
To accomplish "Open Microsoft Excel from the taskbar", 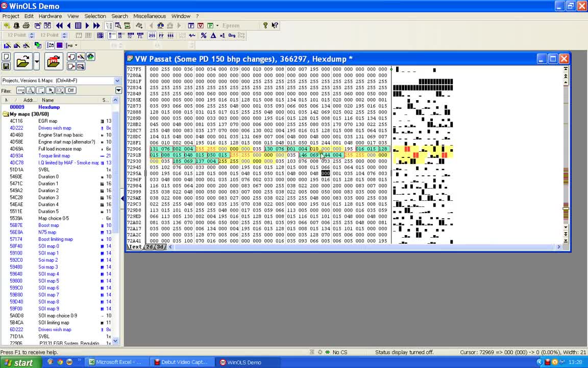I will 115,362.
